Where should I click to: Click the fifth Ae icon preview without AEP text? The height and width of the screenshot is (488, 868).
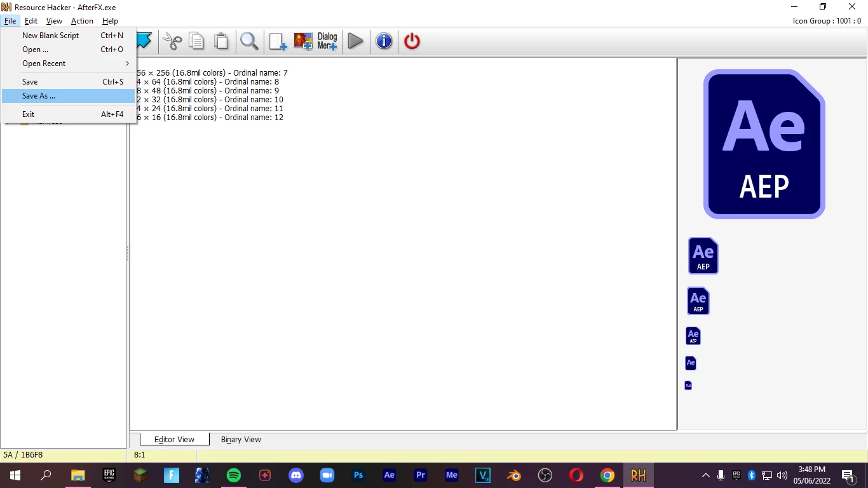pos(691,363)
